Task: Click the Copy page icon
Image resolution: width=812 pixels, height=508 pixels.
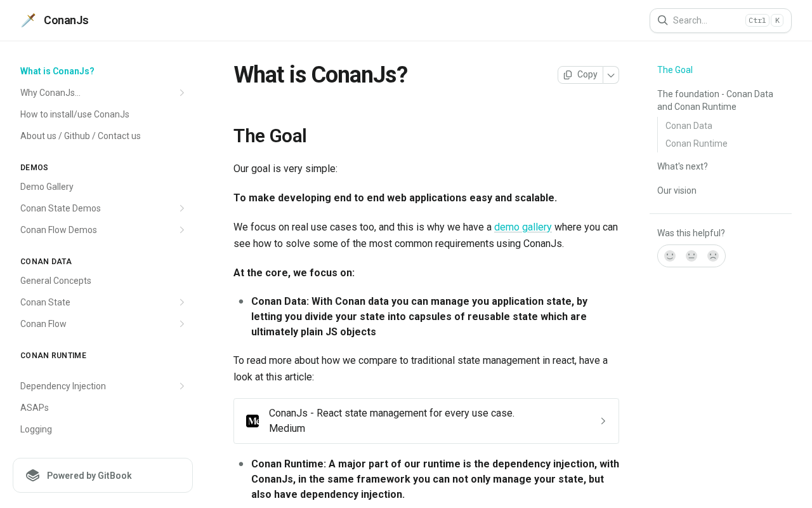Action: 568,75
